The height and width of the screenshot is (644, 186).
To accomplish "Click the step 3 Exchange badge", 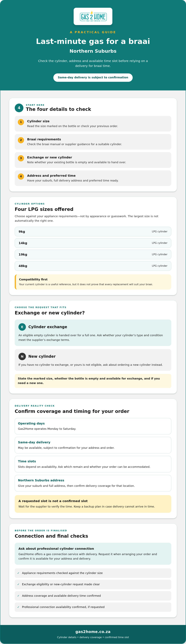I will [x=21, y=158].
